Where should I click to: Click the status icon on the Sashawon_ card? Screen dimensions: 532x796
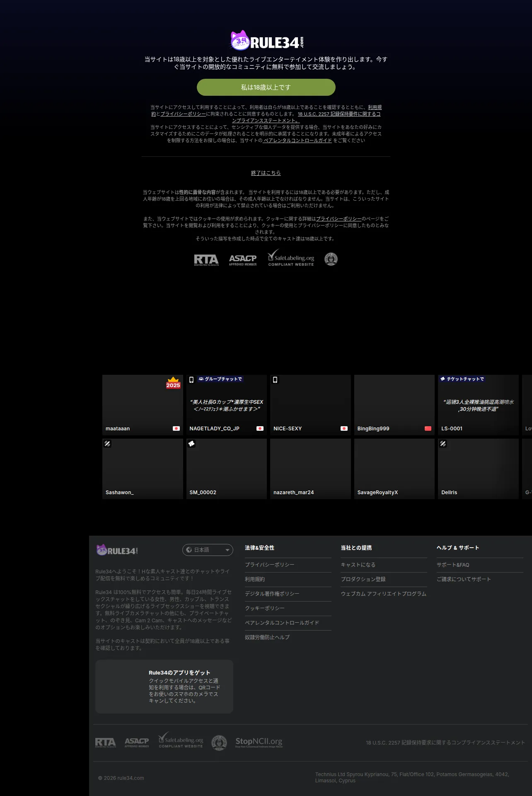107,444
